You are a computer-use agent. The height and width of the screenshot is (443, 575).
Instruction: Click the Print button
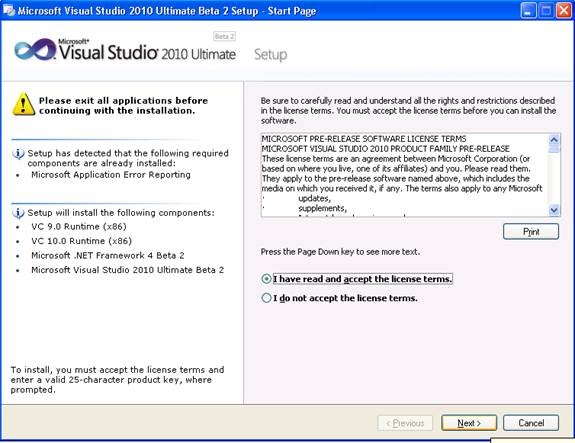(x=531, y=232)
